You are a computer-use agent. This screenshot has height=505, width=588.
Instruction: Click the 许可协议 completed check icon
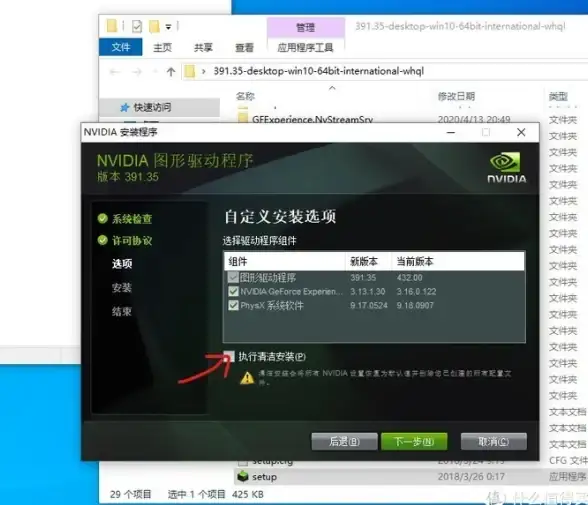point(102,240)
